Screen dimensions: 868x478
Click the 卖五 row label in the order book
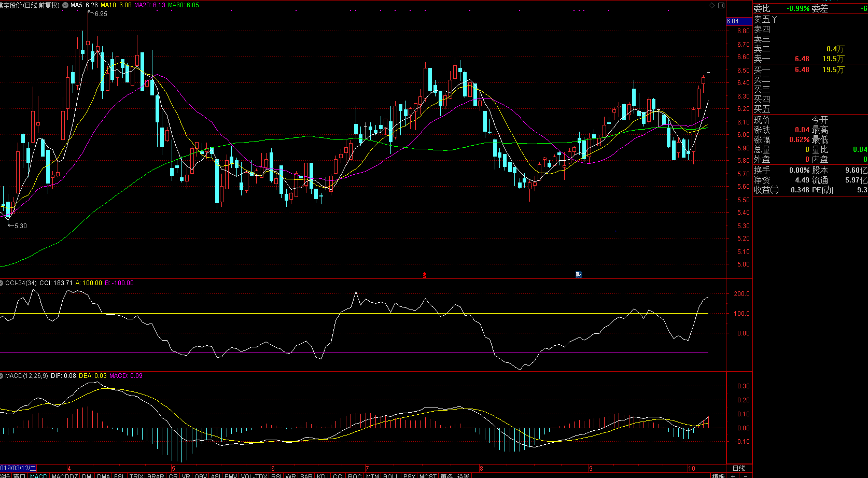[x=762, y=19]
